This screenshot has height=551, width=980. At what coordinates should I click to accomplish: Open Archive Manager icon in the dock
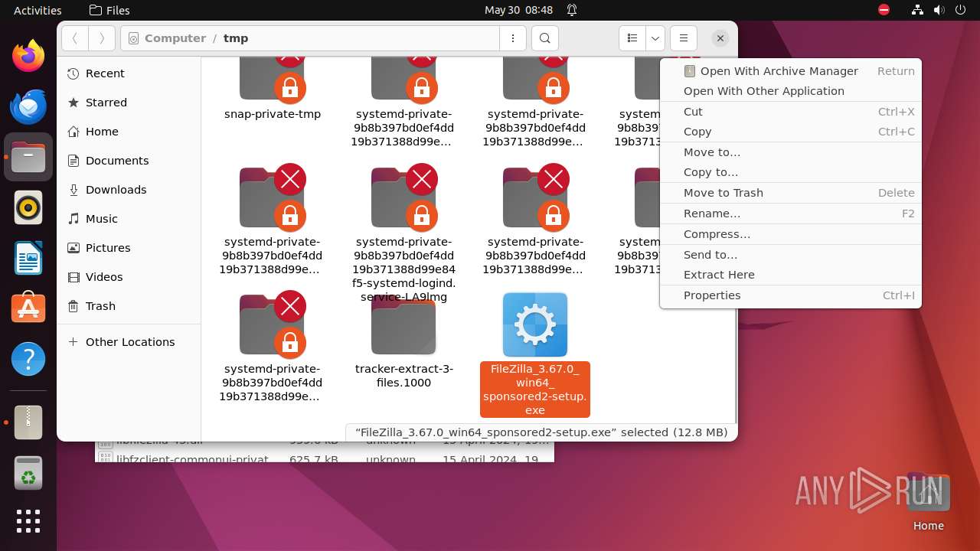coord(28,422)
